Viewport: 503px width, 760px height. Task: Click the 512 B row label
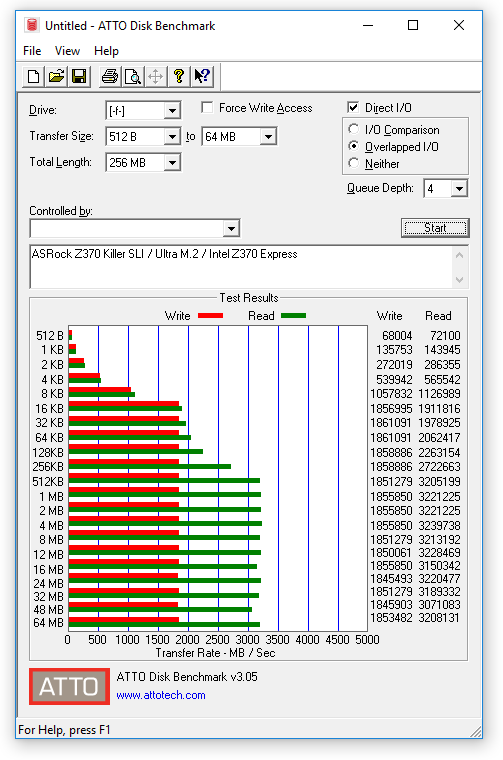tap(49, 335)
